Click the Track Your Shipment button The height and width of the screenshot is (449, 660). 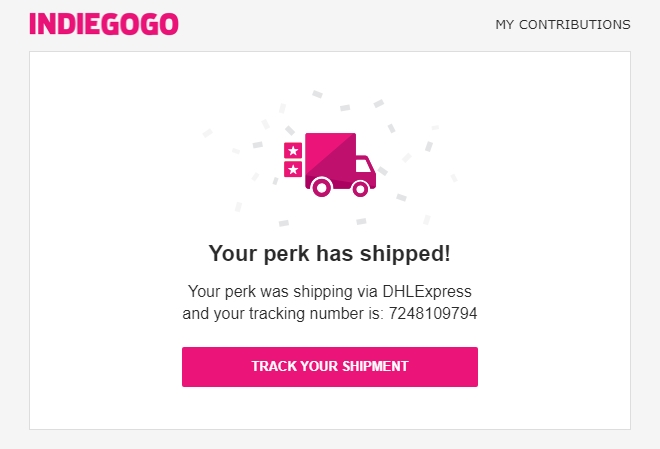pos(330,367)
